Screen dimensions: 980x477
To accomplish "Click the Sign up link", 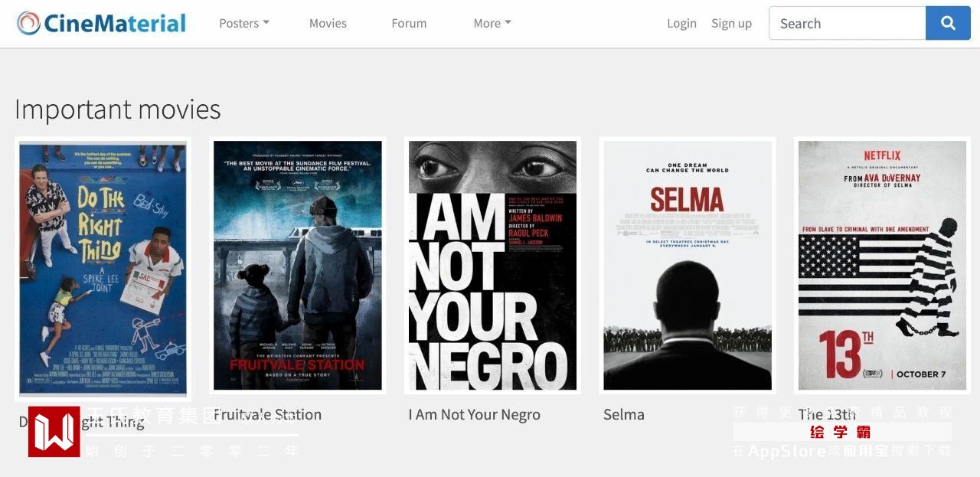I will click(x=731, y=23).
